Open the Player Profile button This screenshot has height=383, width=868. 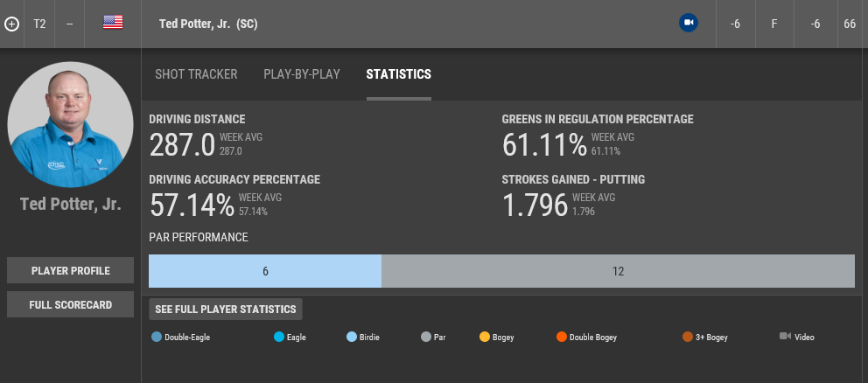coord(71,271)
